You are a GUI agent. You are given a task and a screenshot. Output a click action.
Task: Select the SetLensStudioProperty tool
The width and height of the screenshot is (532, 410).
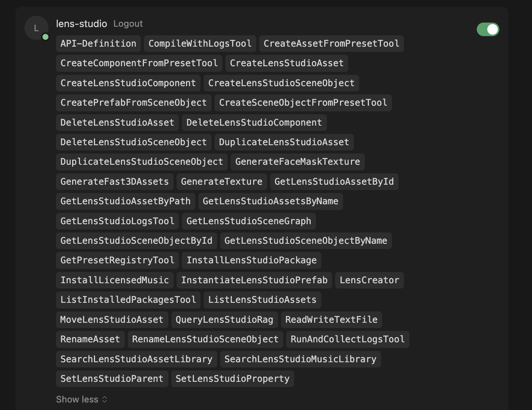coord(233,379)
